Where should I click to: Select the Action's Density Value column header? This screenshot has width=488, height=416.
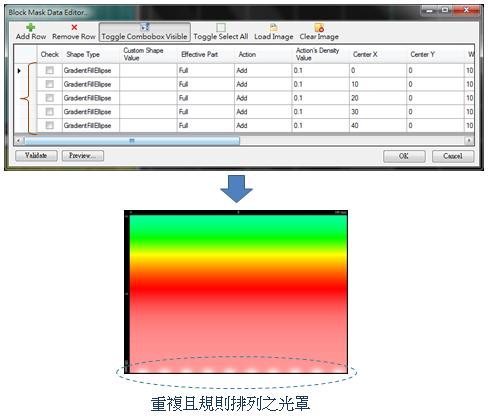[x=320, y=54]
